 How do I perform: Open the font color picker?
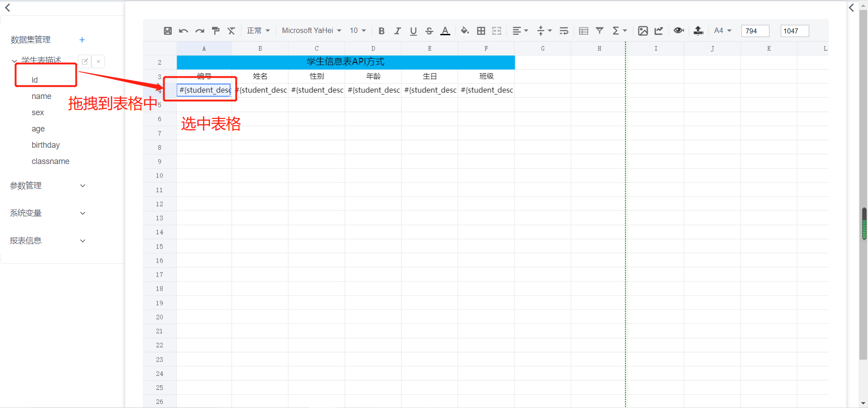tap(445, 31)
